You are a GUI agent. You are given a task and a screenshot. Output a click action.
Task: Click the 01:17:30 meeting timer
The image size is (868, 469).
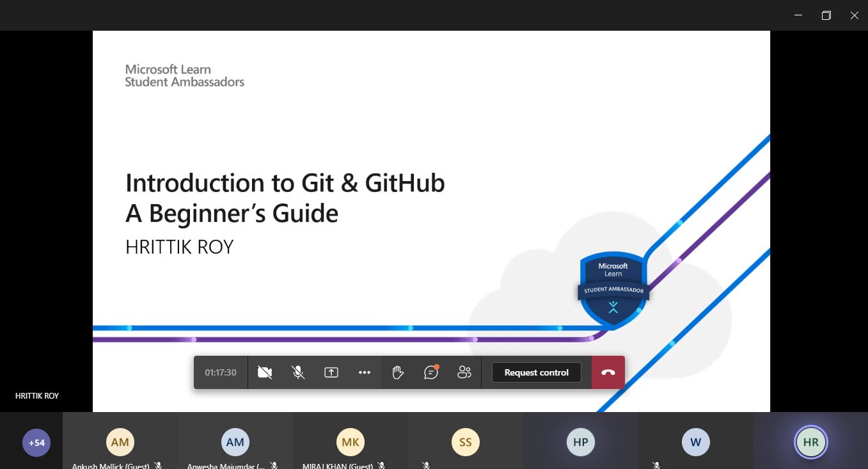[x=221, y=372]
